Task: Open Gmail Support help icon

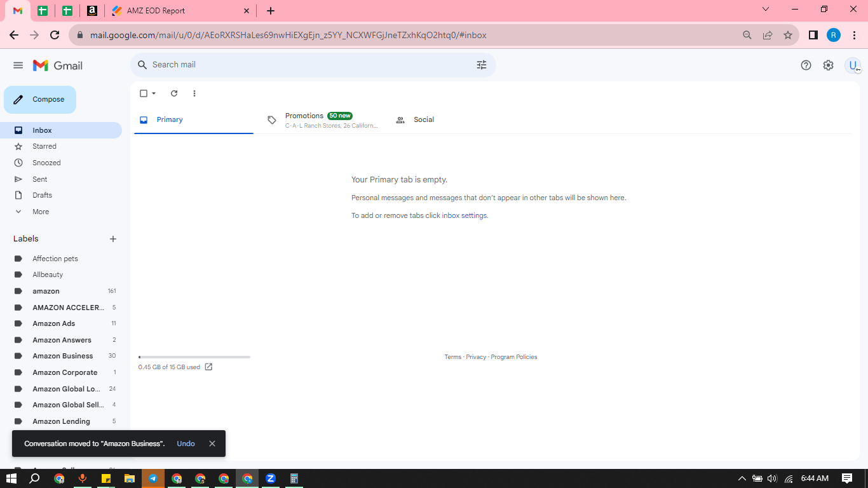Action: 806,65
